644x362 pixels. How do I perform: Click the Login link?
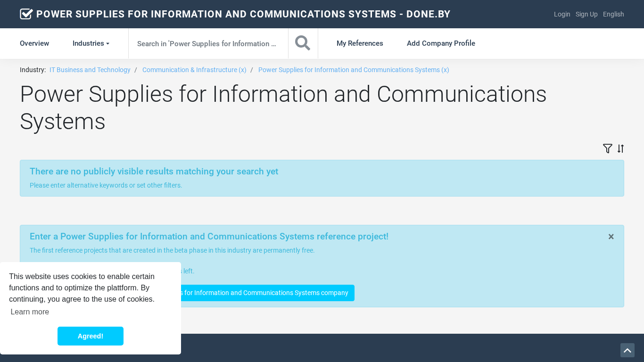click(x=562, y=14)
